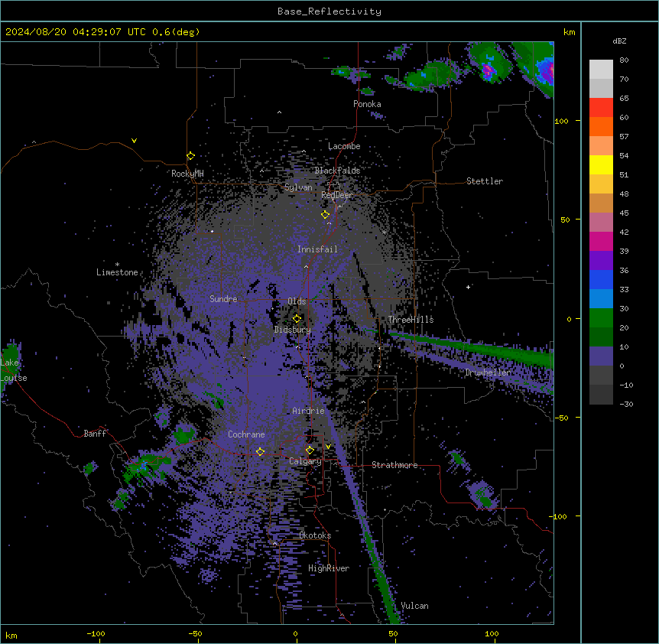Click the Cochrane label
659x644 pixels.
pyautogui.click(x=246, y=434)
